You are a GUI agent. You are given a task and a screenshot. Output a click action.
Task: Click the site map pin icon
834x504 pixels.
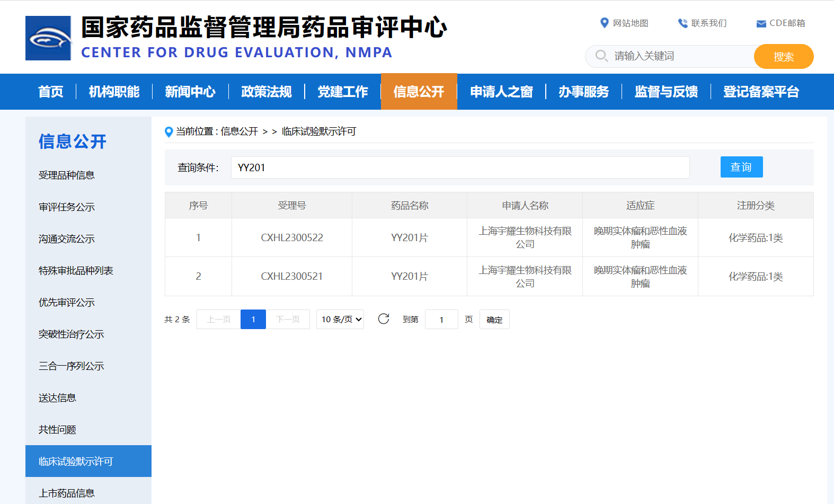604,23
